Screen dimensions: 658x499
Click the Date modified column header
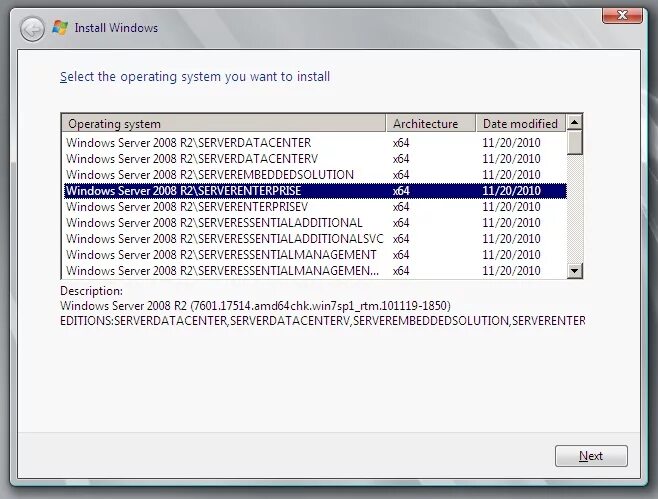coord(521,123)
